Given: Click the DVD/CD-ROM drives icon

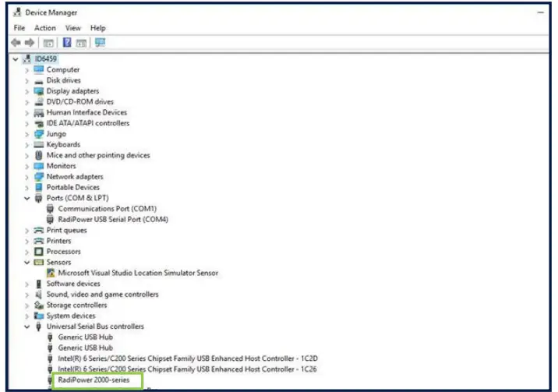Looking at the screenshot, I should (x=38, y=102).
